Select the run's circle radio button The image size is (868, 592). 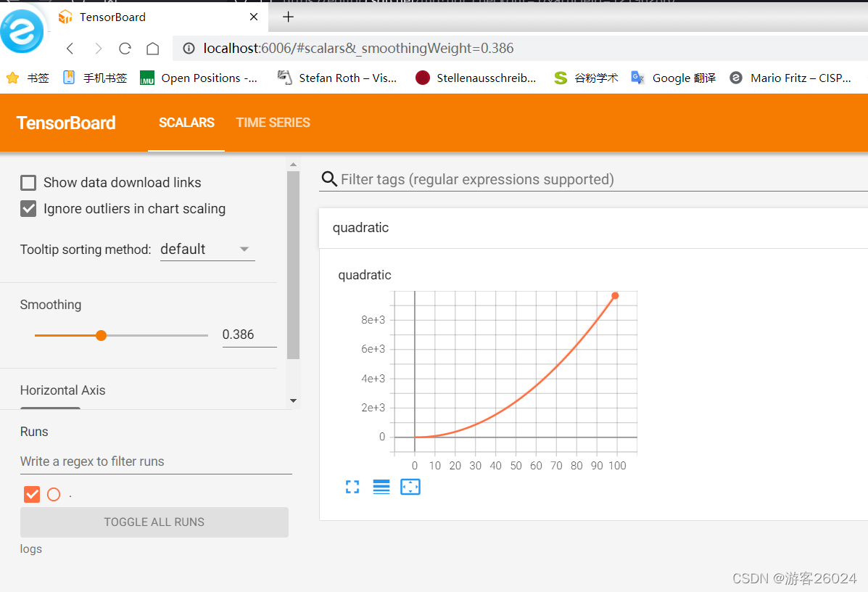click(54, 495)
